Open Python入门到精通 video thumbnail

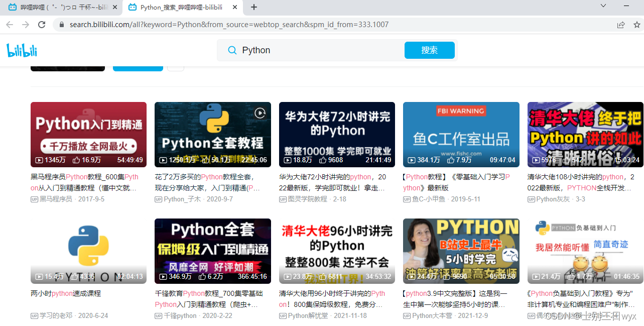click(x=88, y=135)
